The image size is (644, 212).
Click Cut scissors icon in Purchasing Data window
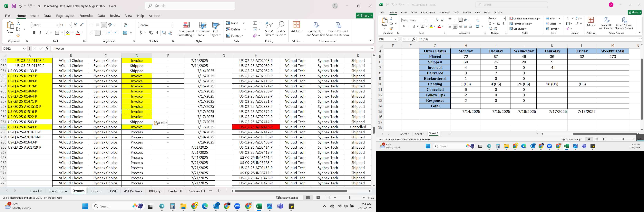point(18,23)
